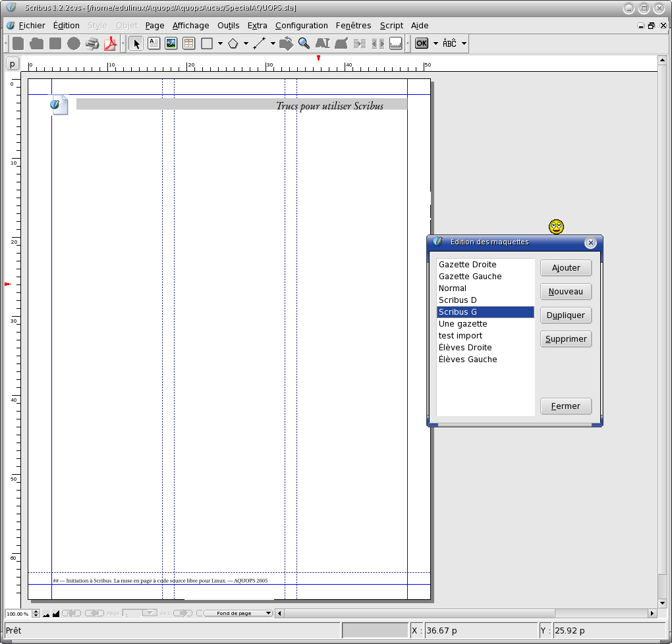Toggle the ruler unit button labeled p
This screenshot has width=672, height=644.
[13, 64]
